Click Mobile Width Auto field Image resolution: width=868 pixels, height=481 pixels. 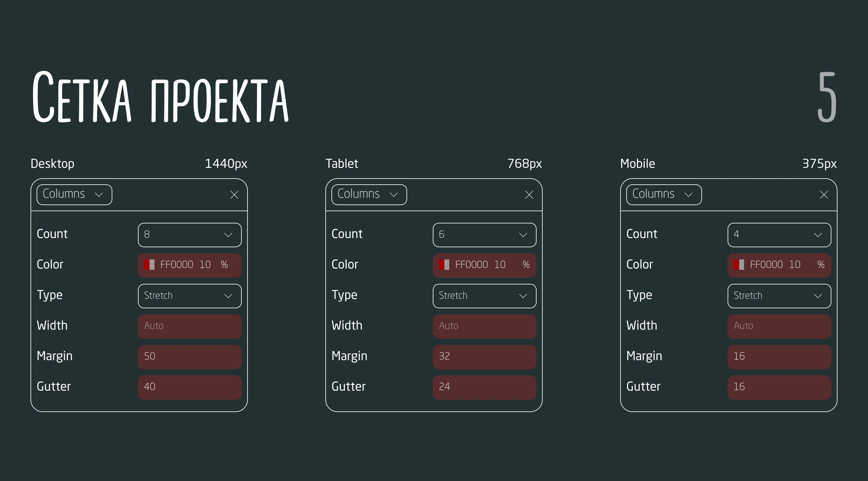779,326
